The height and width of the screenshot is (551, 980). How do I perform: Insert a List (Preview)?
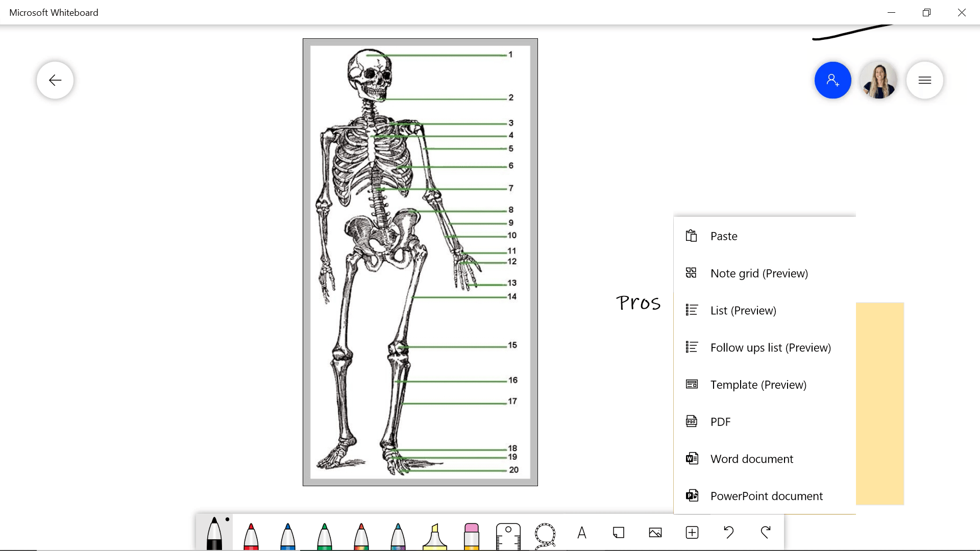[x=765, y=311]
